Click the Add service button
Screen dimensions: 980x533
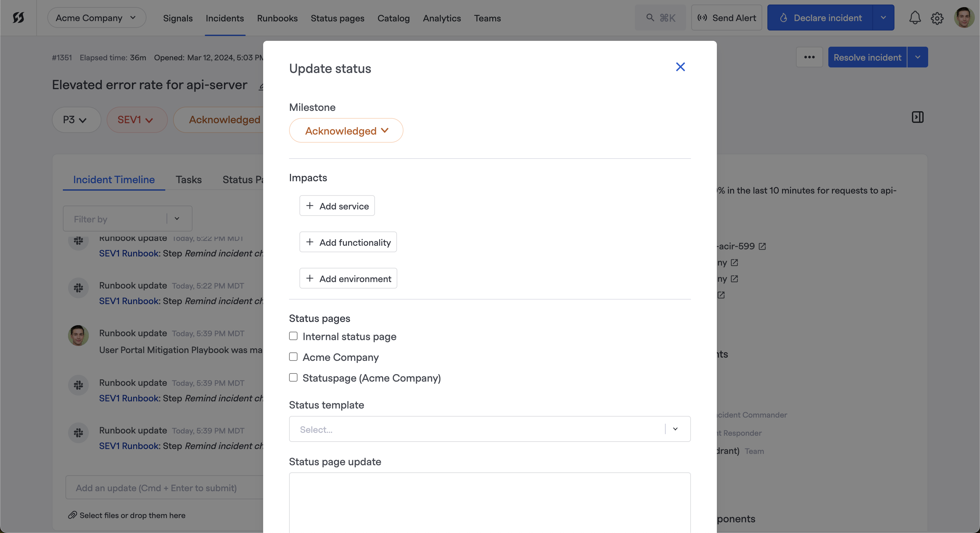click(337, 206)
